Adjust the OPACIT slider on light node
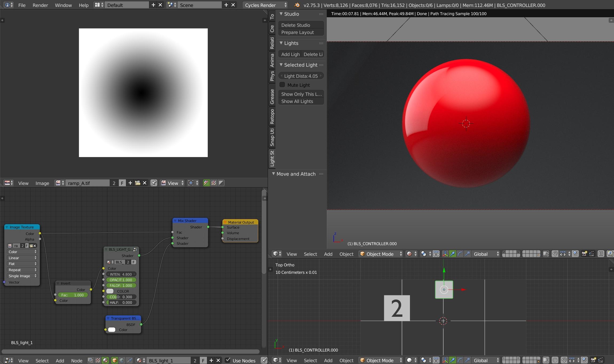This screenshot has height=364, width=614. coord(121,280)
